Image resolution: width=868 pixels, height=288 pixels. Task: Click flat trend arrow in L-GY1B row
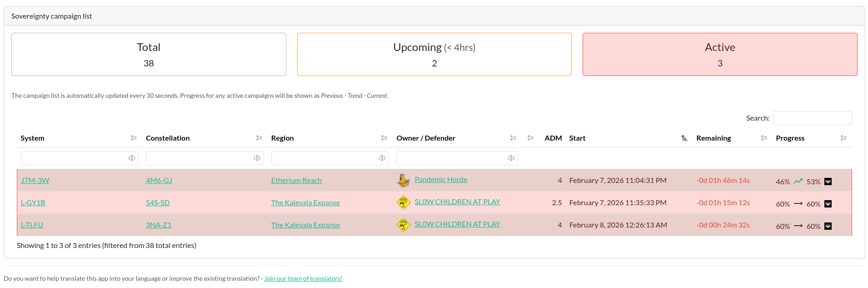click(798, 204)
